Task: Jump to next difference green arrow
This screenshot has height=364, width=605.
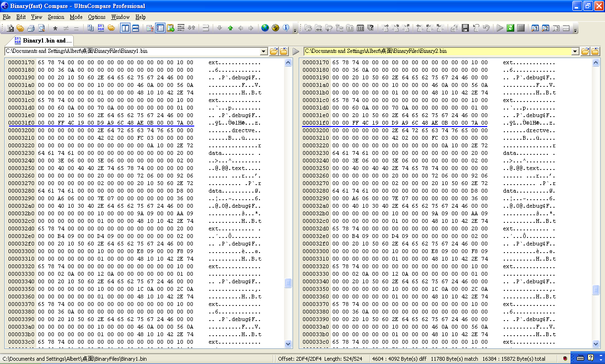Action: (x=230, y=28)
